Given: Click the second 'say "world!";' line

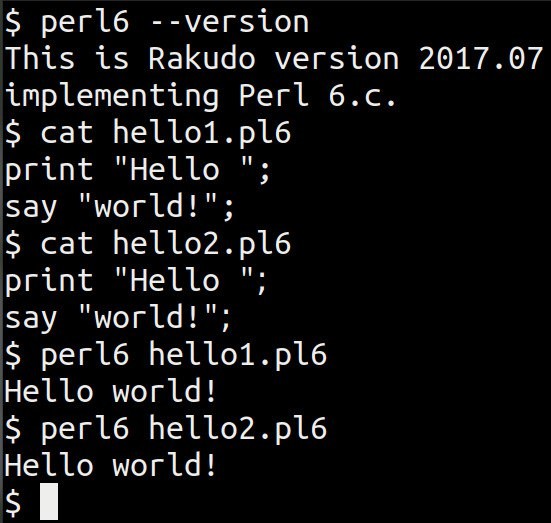Looking at the screenshot, I should coord(119,318).
